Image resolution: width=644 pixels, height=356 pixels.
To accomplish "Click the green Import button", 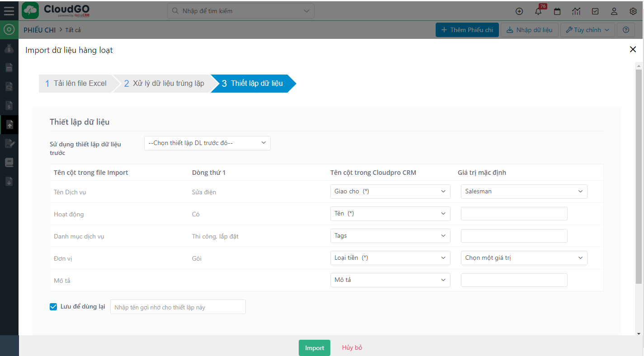I will 314,348.
